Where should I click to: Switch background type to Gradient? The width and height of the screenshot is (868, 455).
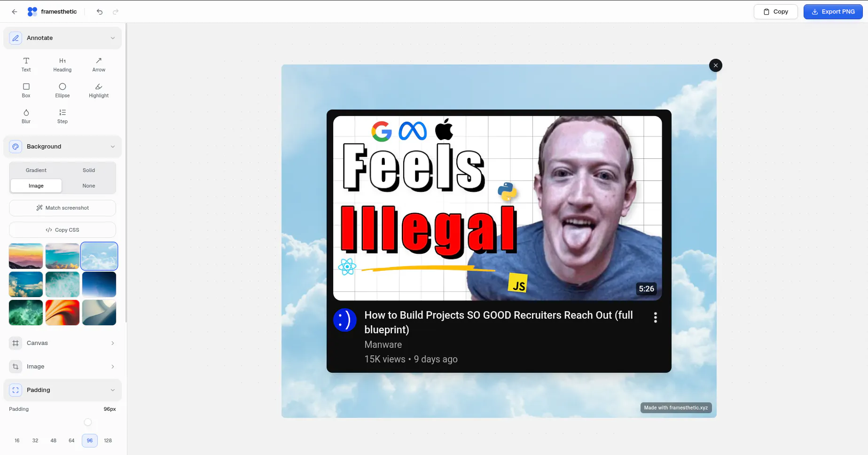coord(36,170)
